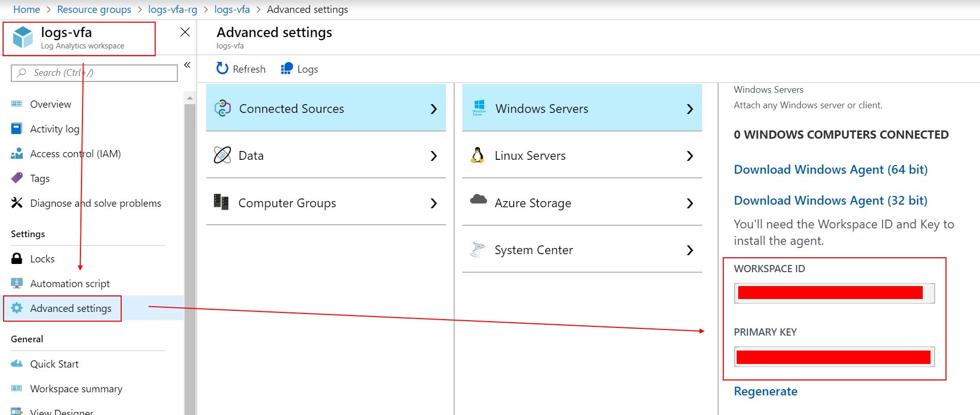This screenshot has height=415, width=980.
Task: Open View Designer
Action: pos(62,412)
